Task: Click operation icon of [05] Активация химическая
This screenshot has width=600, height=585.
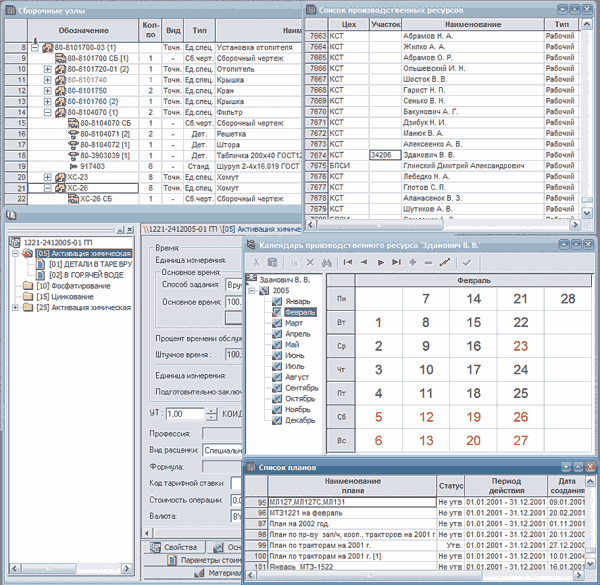Action: click(28, 253)
